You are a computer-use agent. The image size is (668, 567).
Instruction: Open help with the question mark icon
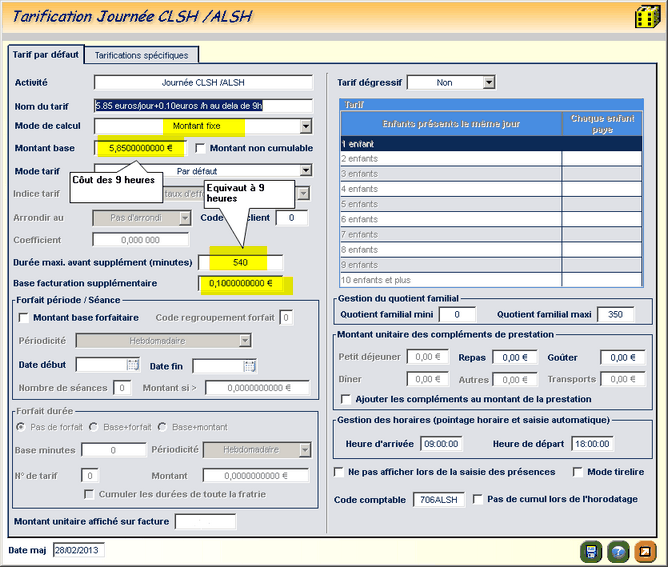pos(618,551)
